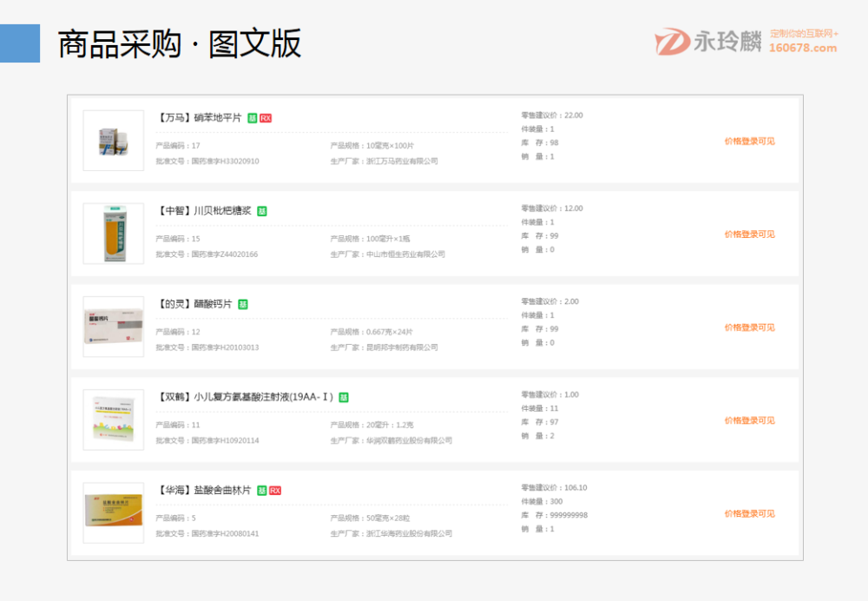Click the 永玲麟 logo icon

672,42
